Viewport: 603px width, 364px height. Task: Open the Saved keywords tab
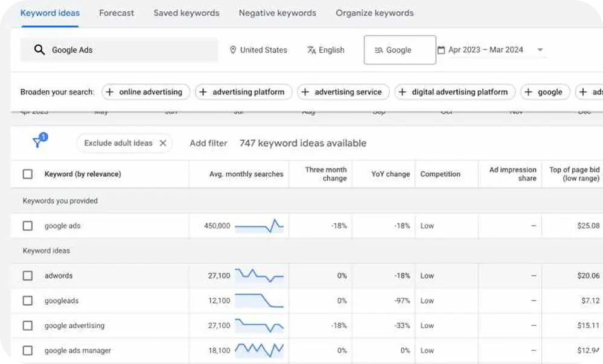point(187,13)
